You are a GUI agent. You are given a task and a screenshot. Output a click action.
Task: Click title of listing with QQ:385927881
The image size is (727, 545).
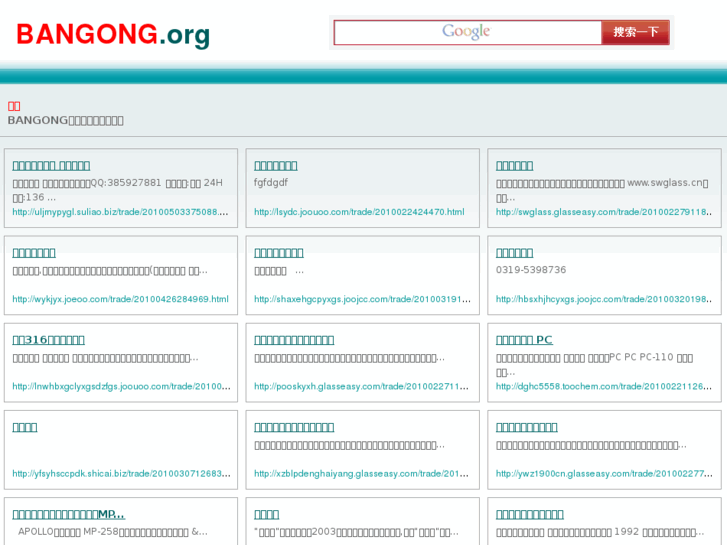[51, 166]
